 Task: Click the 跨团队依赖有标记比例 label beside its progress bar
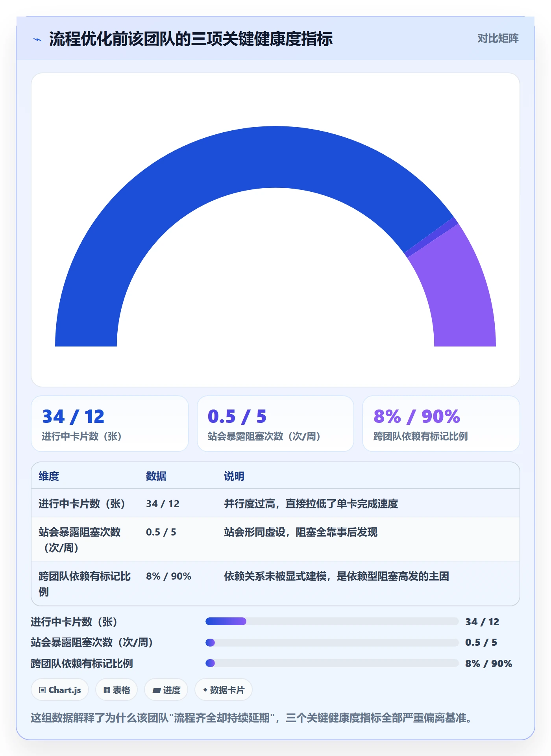pyautogui.click(x=82, y=663)
